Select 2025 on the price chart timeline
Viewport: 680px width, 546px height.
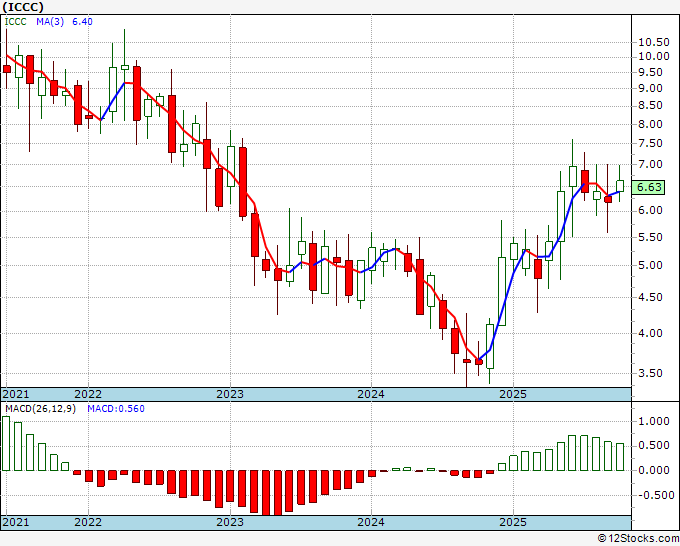tap(512, 394)
